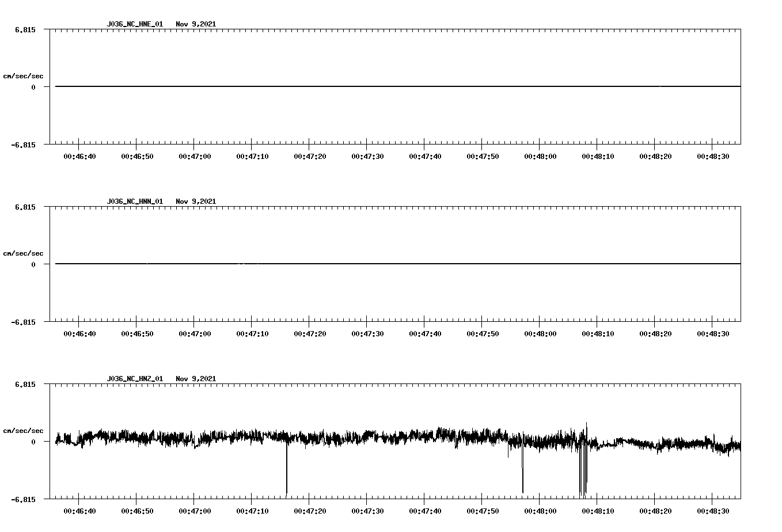Click 00:47:20 time label under HNE plot
Screen dimensions: 782x532
310,156
